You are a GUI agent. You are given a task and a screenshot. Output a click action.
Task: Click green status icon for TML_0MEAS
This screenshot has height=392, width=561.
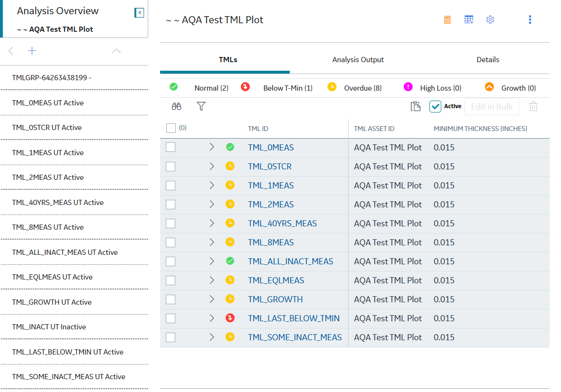230,147
